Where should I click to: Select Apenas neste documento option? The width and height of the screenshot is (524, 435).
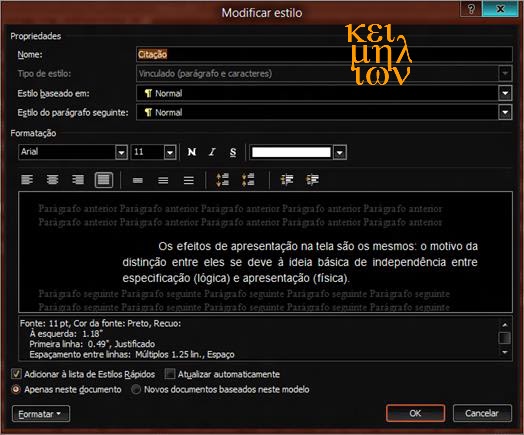16,390
